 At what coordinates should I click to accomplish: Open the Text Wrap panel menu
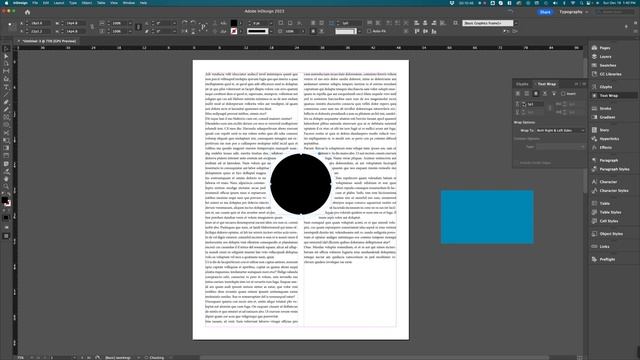coord(584,84)
